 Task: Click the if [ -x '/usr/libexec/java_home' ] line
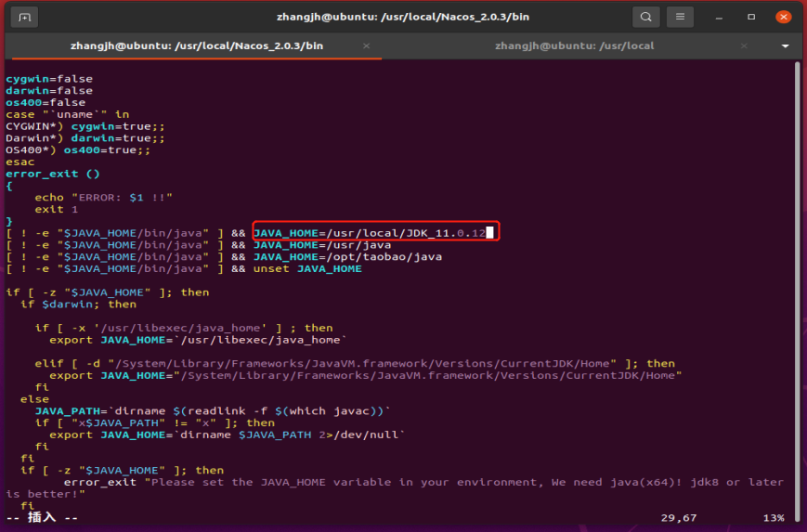[x=184, y=328]
